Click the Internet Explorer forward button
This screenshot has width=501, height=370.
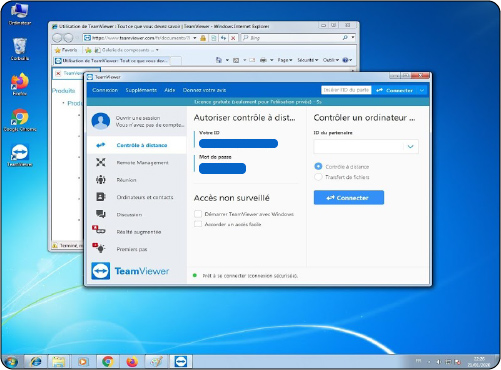tap(68, 38)
